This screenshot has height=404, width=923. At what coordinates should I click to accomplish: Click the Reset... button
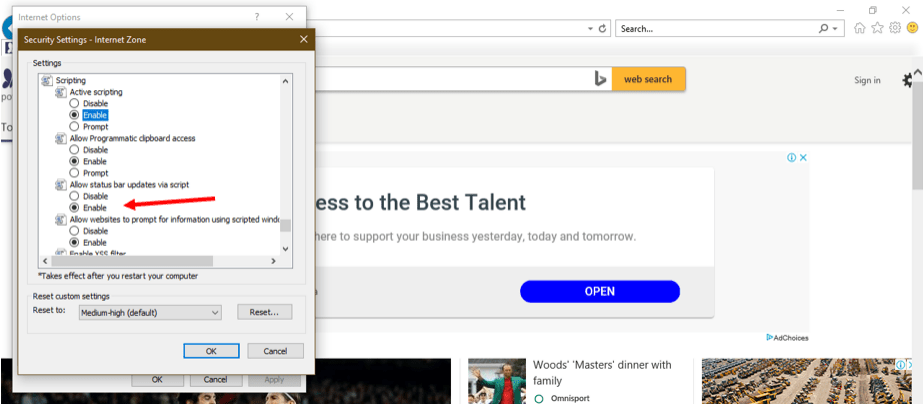tap(264, 312)
